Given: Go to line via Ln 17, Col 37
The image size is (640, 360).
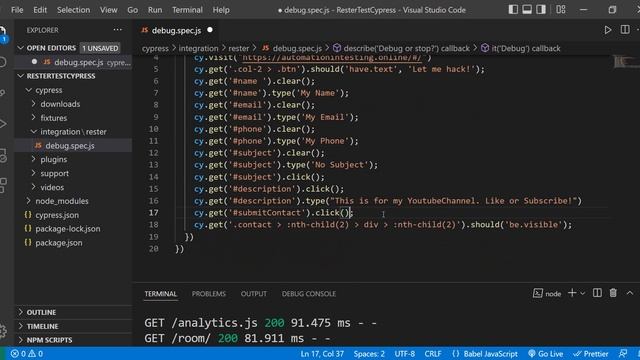Looking at the screenshot, I should point(322,354).
